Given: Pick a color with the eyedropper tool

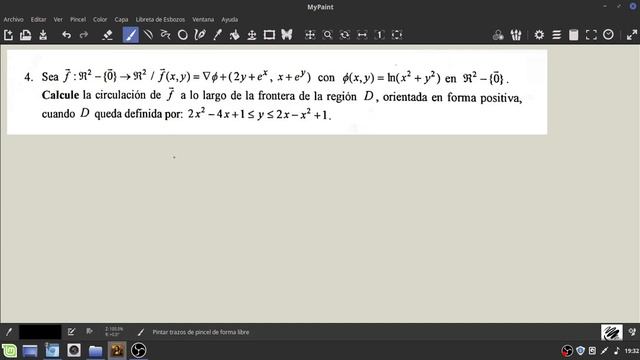Looking at the screenshot, I should tap(218, 35).
